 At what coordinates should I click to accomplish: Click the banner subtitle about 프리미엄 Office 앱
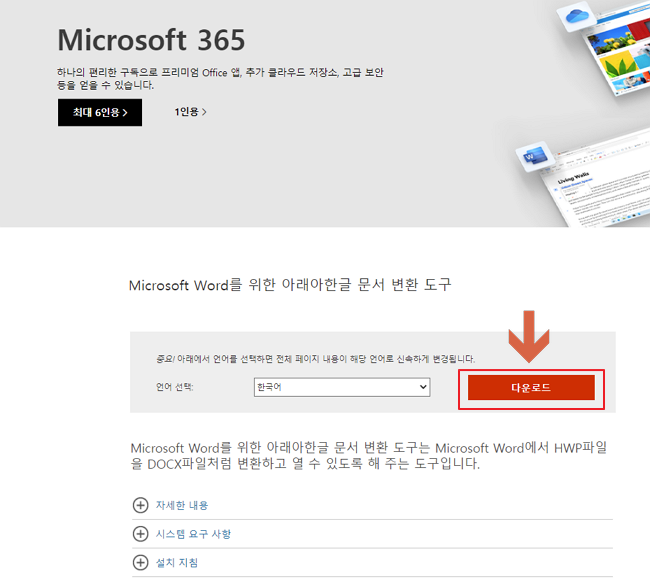tap(220, 78)
